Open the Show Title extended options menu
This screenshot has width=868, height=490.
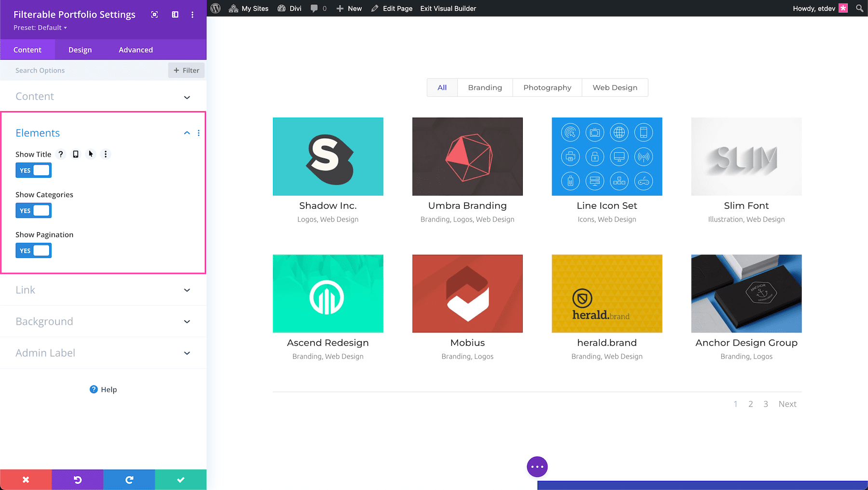[x=106, y=154]
